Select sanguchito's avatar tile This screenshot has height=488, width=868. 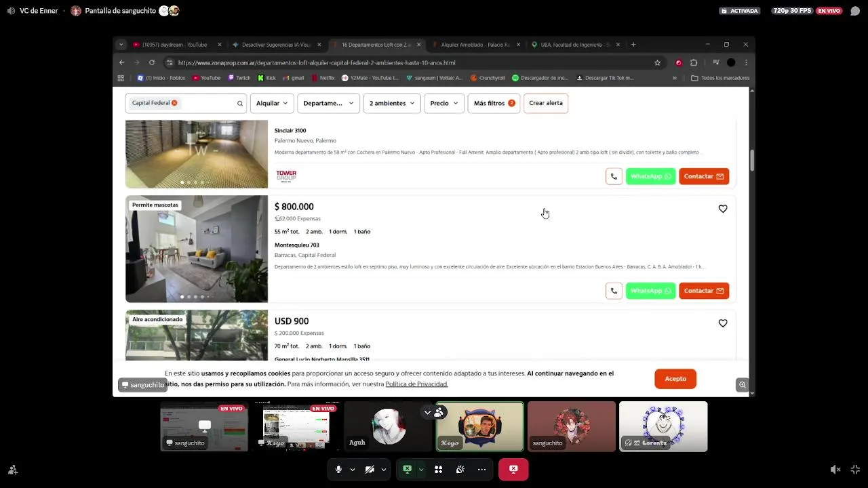pos(572,426)
